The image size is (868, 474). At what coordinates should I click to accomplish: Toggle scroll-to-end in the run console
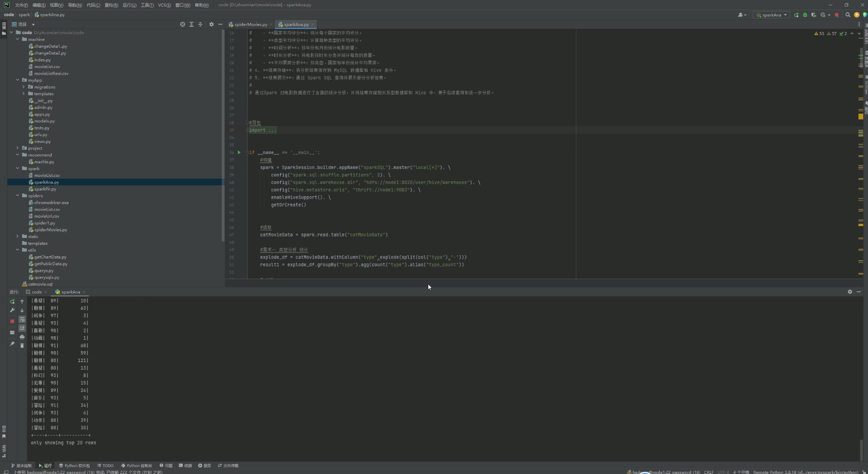[x=22, y=328]
